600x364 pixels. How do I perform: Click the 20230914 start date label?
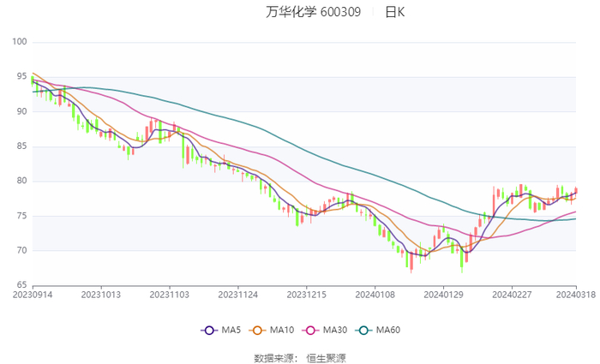pos(32,295)
